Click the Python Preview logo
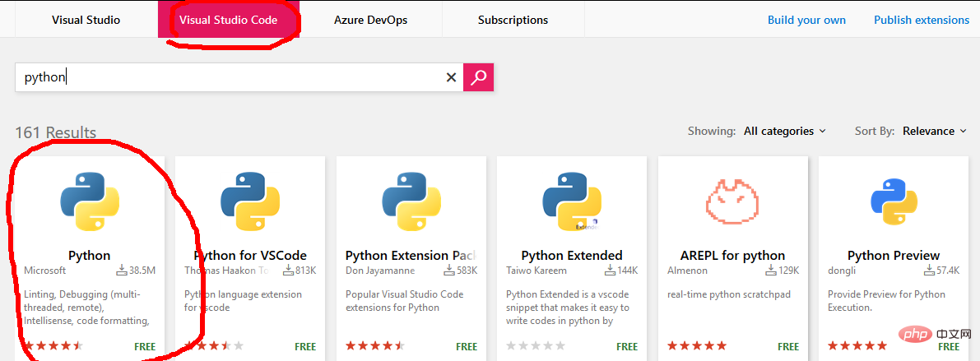 click(894, 201)
